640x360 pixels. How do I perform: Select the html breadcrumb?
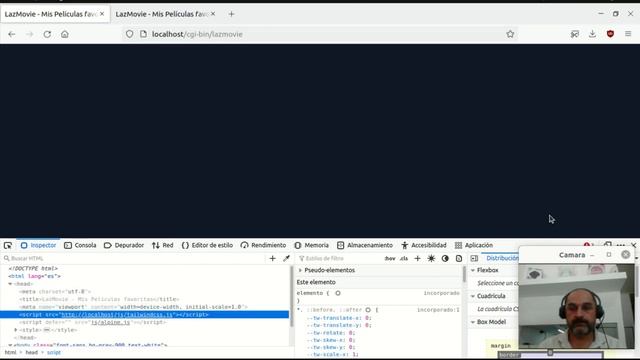coord(11,353)
